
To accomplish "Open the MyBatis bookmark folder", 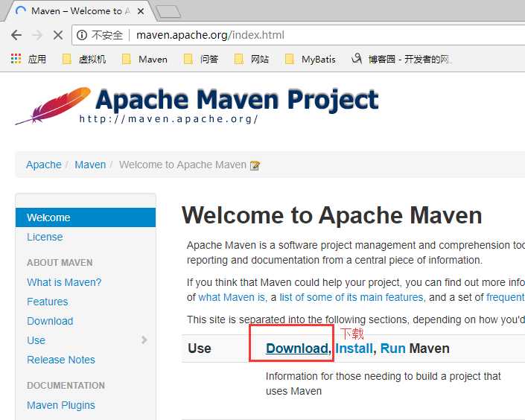I will [310, 60].
